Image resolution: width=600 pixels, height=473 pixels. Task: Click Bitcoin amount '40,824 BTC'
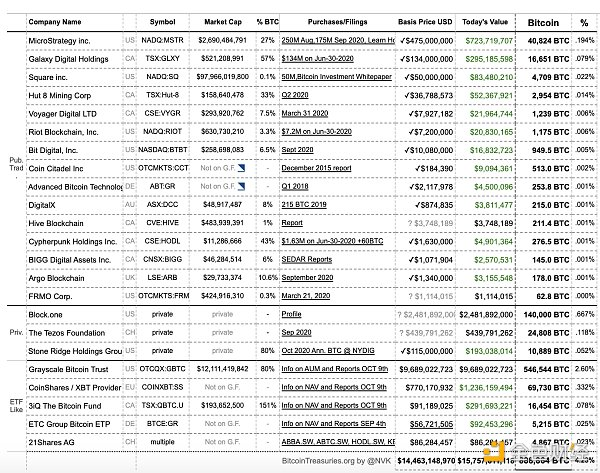(548, 41)
